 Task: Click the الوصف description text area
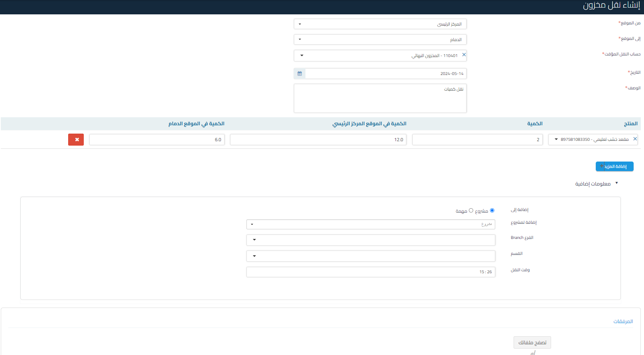[x=380, y=98]
